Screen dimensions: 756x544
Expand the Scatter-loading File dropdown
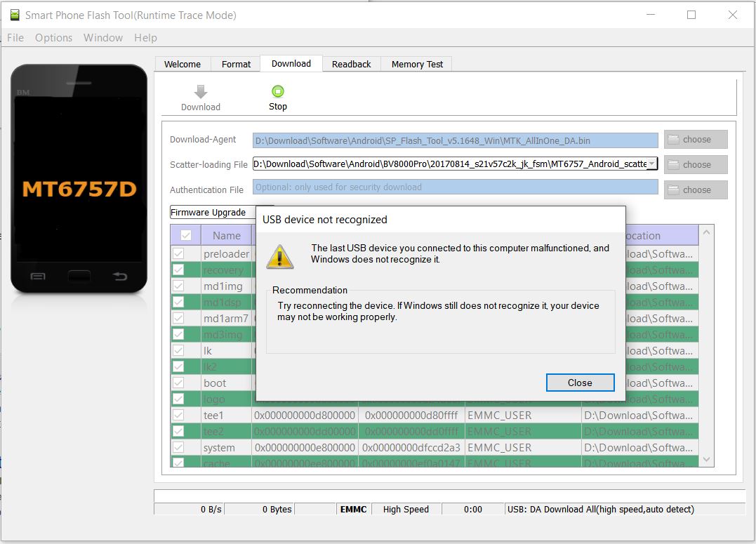pyautogui.click(x=651, y=164)
